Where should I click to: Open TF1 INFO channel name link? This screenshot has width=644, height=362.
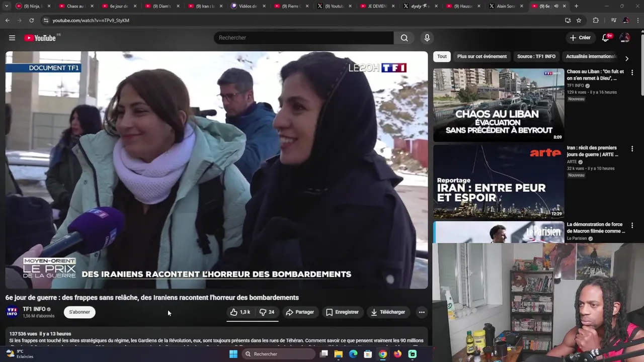click(34, 309)
